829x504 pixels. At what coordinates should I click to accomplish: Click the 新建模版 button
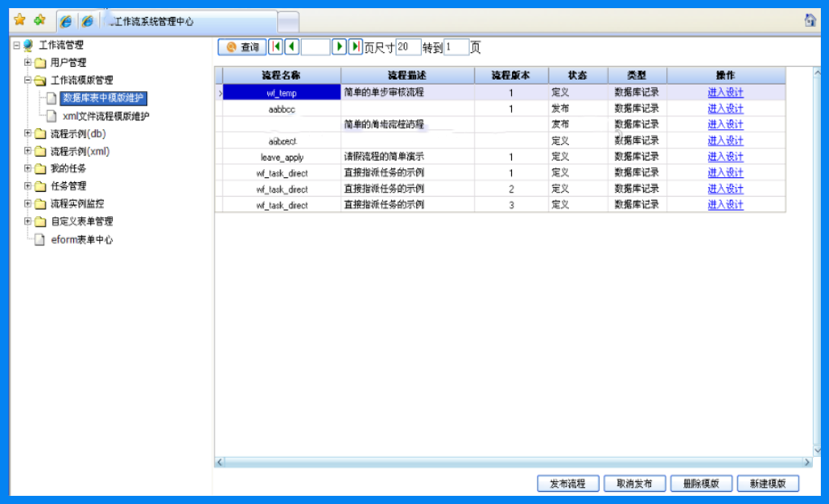coord(768,484)
